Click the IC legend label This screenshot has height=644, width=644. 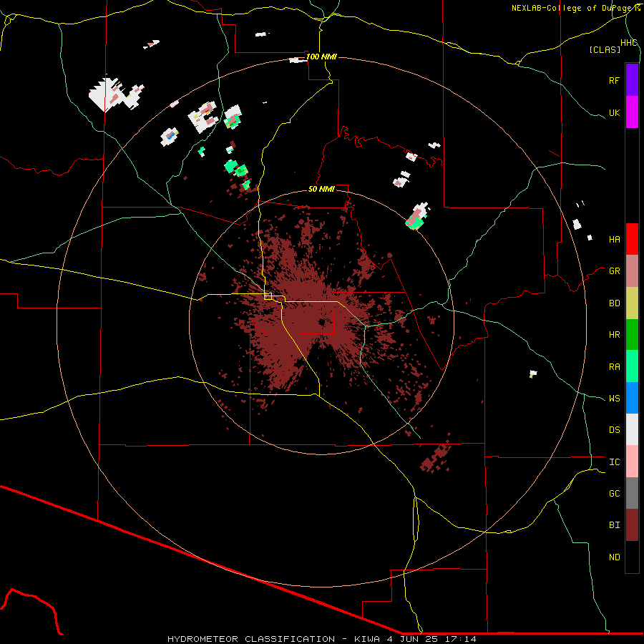click(x=614, y=462)
